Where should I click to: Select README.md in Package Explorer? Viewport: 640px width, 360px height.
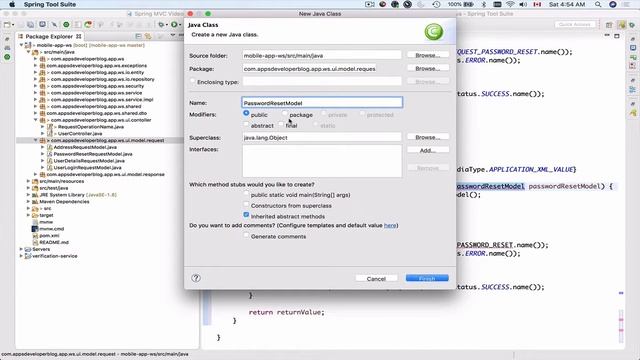click(x=54, y=242)
